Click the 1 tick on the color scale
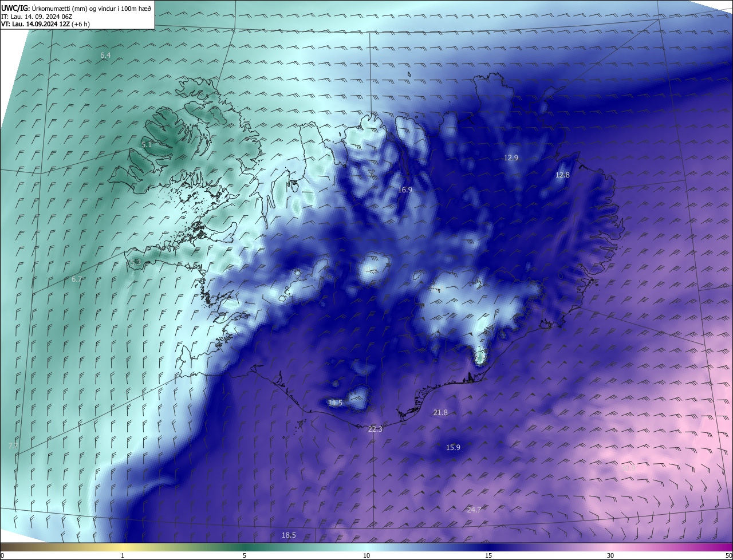Screen dimensions: 733x560 coord(123,555)
